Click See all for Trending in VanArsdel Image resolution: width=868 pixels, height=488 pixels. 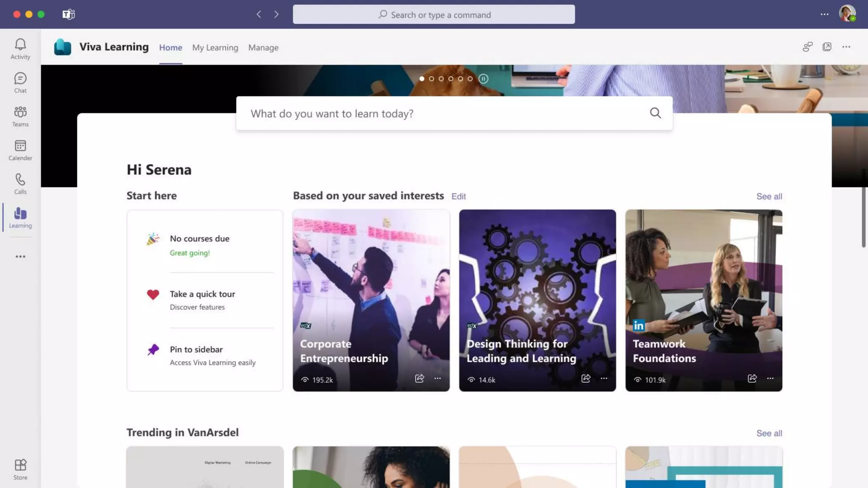point(769,433)
